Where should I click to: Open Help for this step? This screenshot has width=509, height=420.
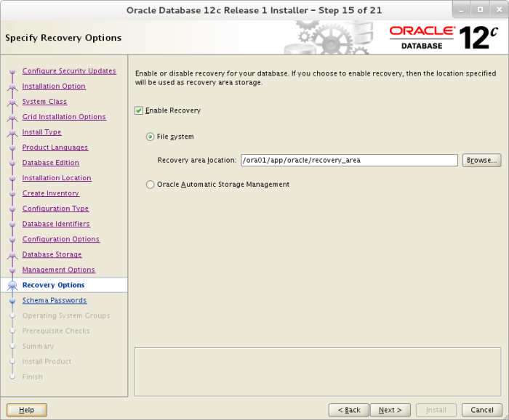tap(27, 410)
